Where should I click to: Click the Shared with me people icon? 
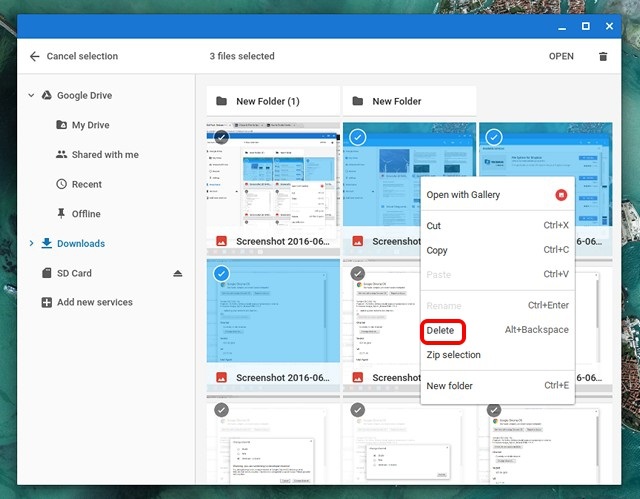coord(61,155)
